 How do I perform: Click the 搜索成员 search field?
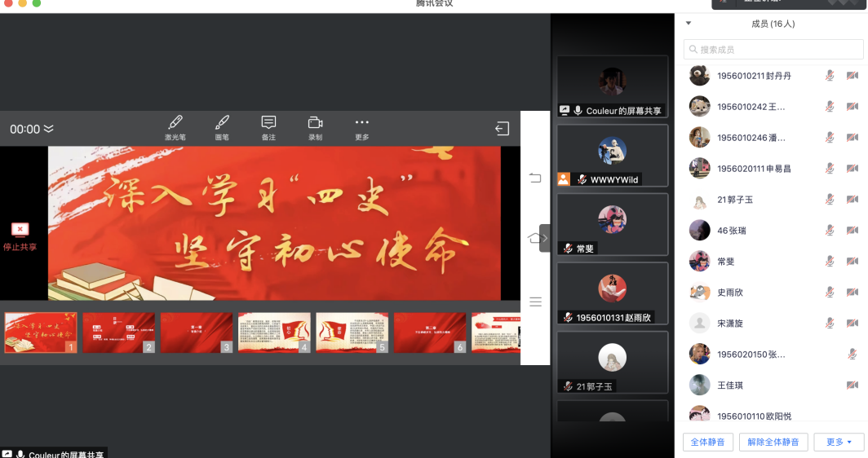coord(773,50)
